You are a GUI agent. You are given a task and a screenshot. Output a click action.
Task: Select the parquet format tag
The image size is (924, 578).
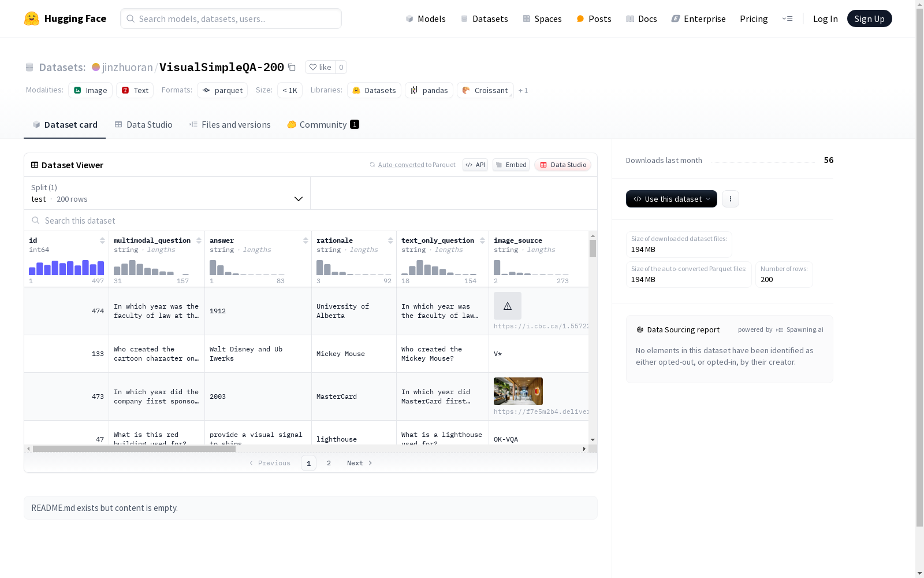(222, 90)
